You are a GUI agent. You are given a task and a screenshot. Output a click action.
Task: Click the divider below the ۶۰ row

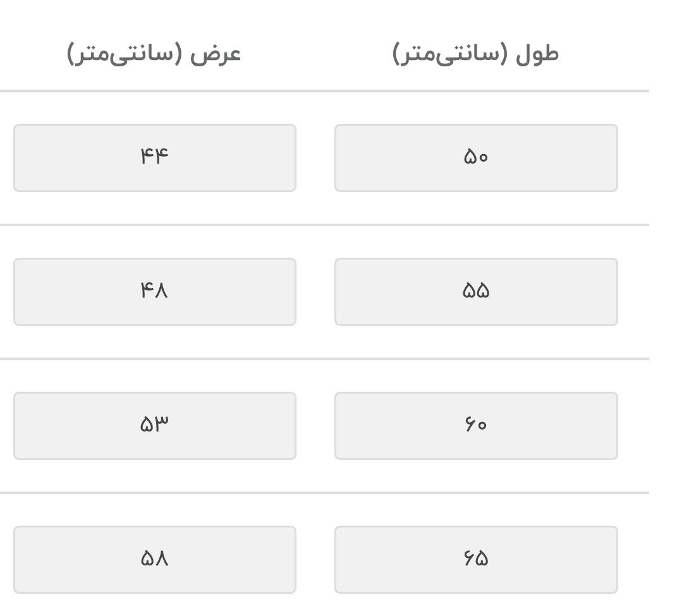click(x=324, y=493)
